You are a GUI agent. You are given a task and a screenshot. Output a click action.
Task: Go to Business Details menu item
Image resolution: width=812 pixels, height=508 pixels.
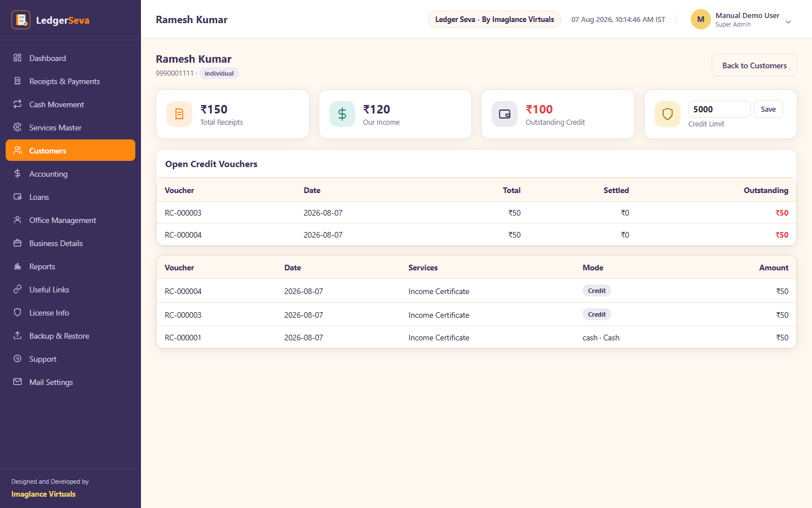70,243
